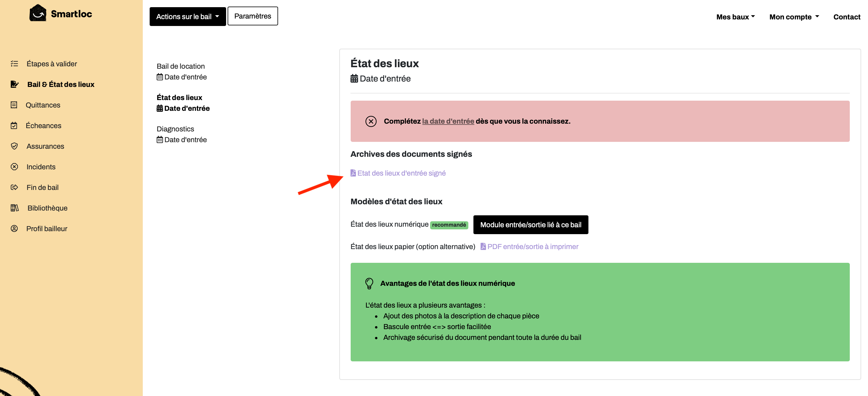This screenshot has height=396, width=868.
Task: Click calendar icon in the État des lieux panel header
Action: (x=354, y=79)
